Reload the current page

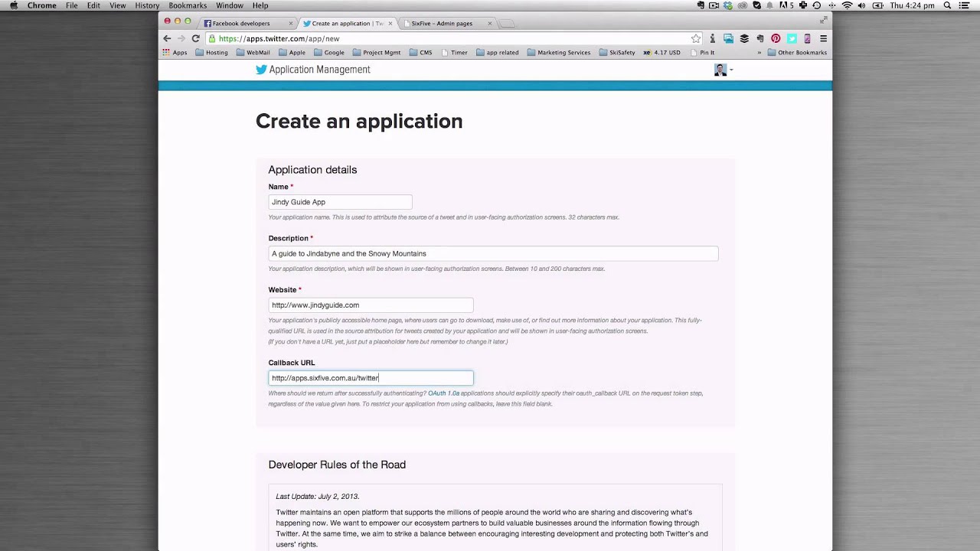196,38
